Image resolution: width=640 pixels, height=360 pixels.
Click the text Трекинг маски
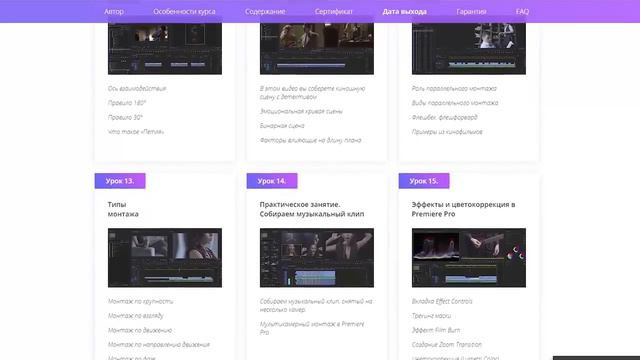pos(431,316)
